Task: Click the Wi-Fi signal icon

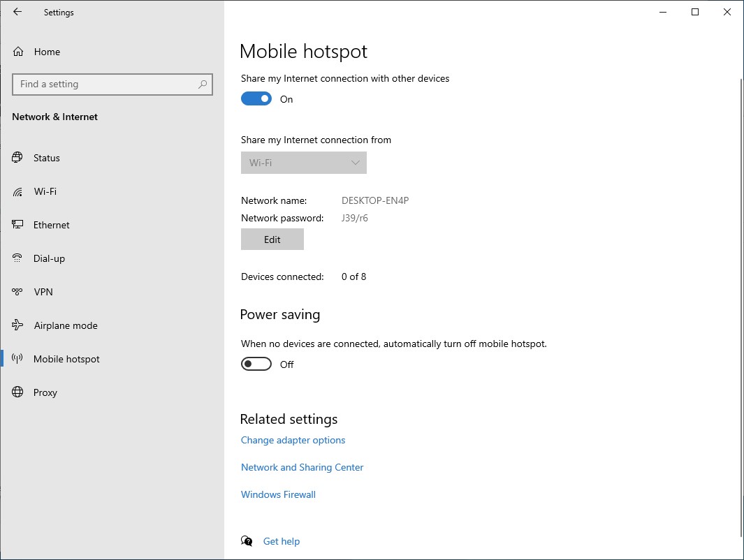Action: click(x=18, y=191)
